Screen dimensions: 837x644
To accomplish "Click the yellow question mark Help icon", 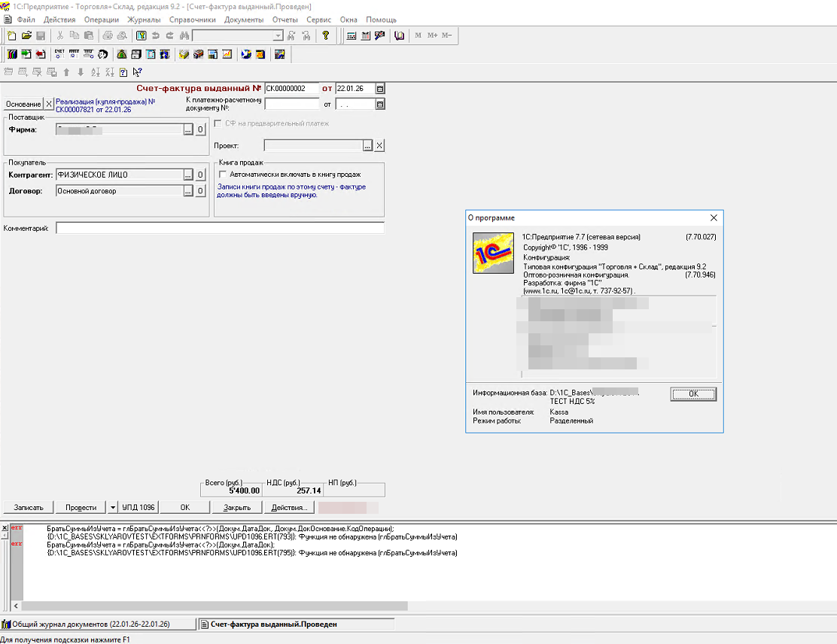I will tap(326, 36).
